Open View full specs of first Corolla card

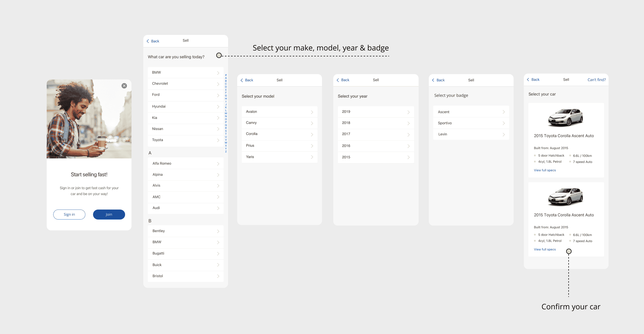coord(545,170)
